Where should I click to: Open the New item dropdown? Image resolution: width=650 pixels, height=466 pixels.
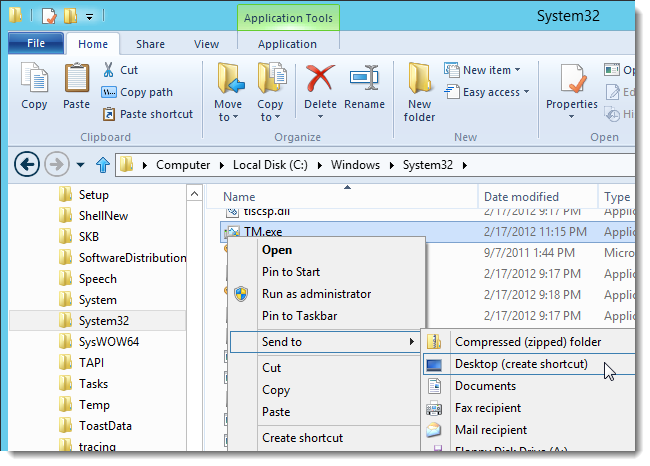483,70
